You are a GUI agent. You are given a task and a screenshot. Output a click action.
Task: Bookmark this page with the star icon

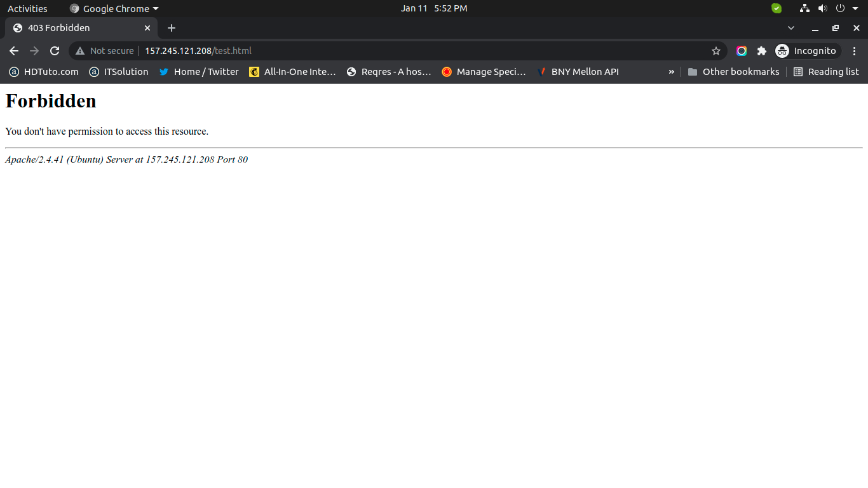coord(716,51)
